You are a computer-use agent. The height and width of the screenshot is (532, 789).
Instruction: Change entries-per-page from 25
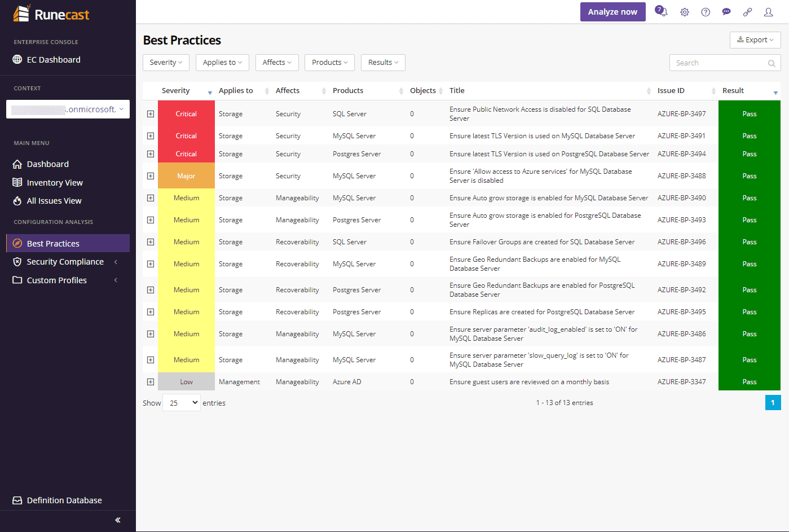pos(182,403)
